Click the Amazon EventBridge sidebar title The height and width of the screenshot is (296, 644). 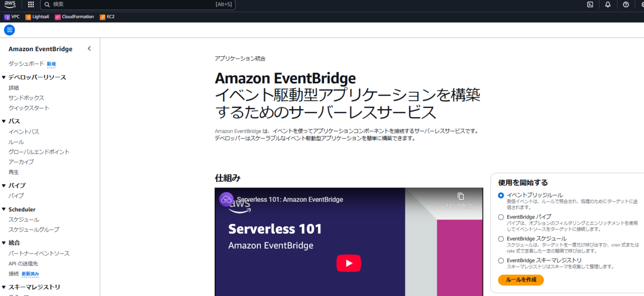coord(40,49)
